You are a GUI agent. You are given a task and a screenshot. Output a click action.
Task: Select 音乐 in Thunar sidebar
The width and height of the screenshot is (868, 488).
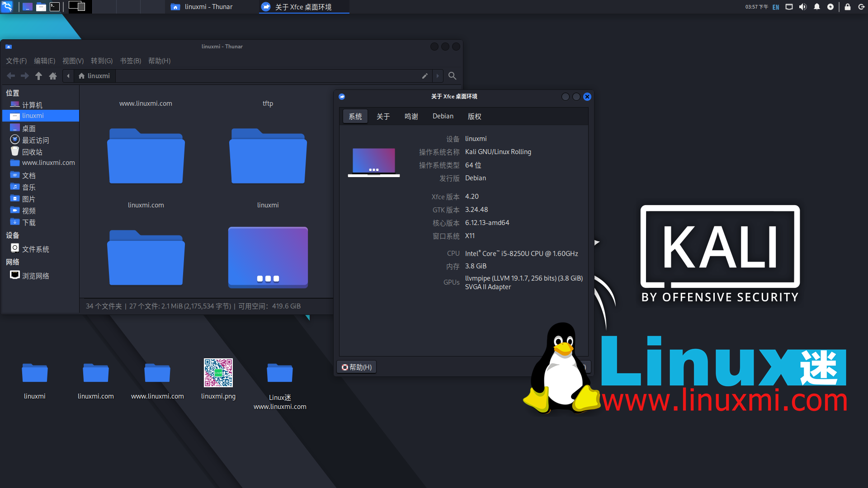coord(41,187)
